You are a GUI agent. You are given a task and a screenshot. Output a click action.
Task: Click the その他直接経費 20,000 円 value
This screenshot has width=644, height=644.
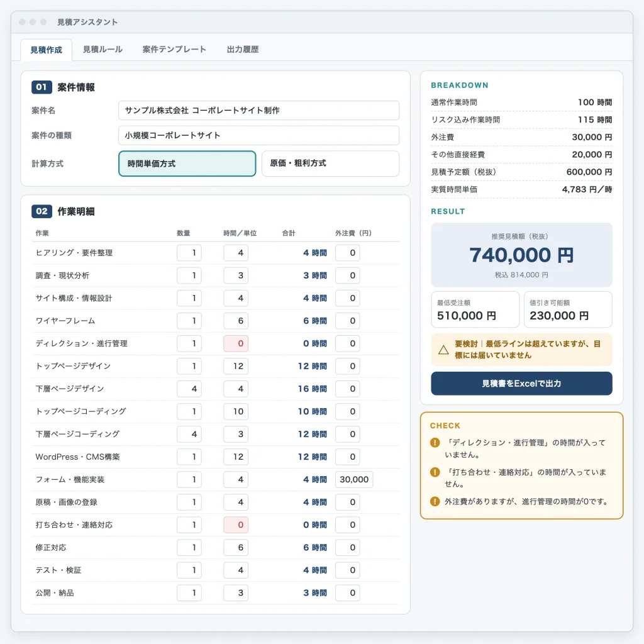tap(592, 155)
